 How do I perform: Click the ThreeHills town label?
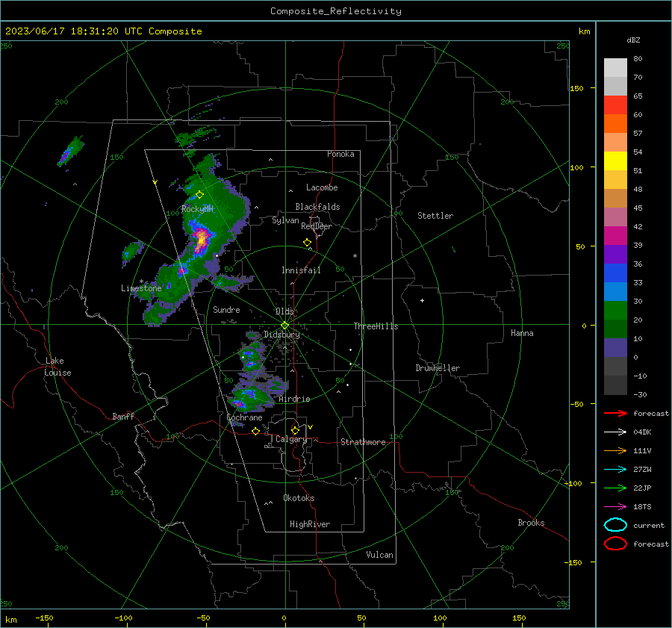[x=376, y=326]
